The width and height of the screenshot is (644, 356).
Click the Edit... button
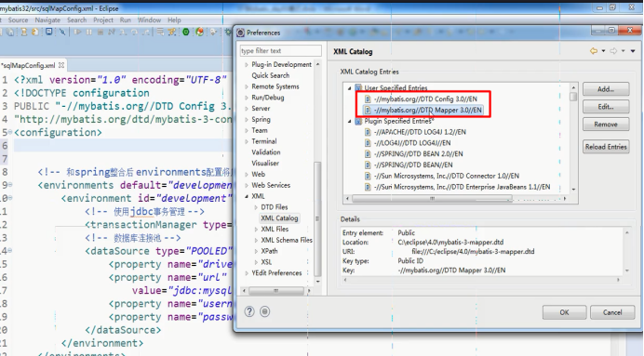(x=606, y=107)
